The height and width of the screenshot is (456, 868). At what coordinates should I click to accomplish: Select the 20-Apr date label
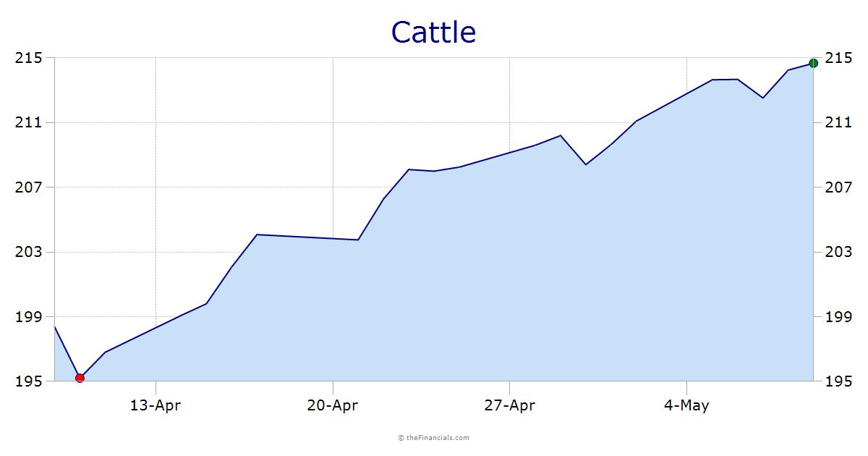click(x=333, y=405)
